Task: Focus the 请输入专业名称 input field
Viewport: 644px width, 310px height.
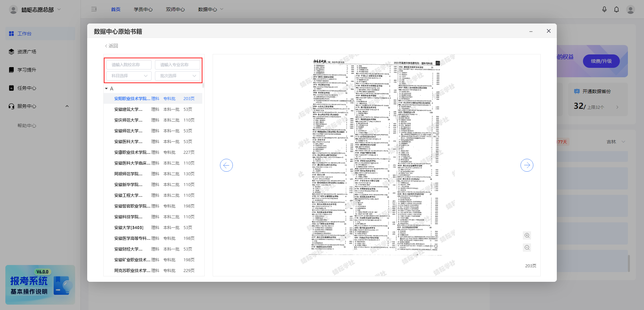Action: pos(177,65)
